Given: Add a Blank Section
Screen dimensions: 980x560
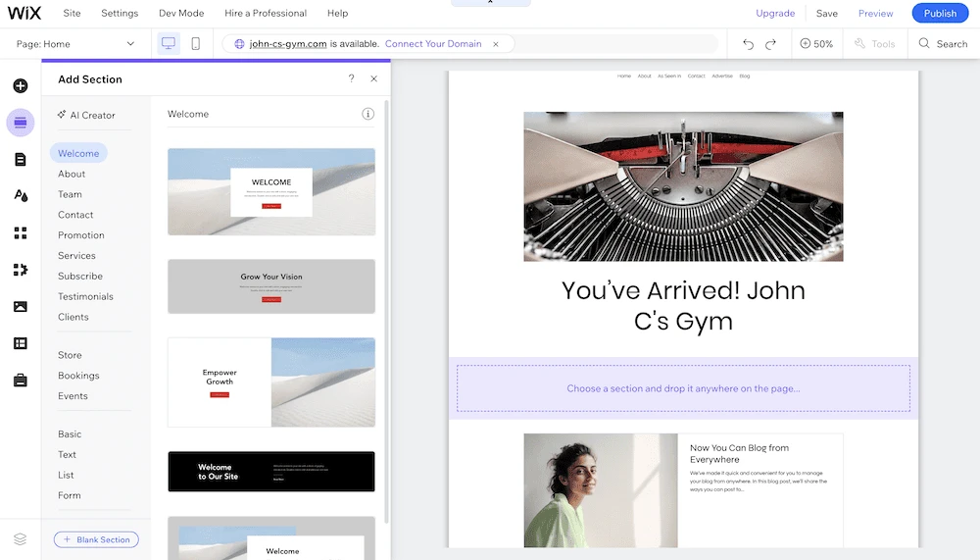Looking at the screenshot, I should (96, 539).
